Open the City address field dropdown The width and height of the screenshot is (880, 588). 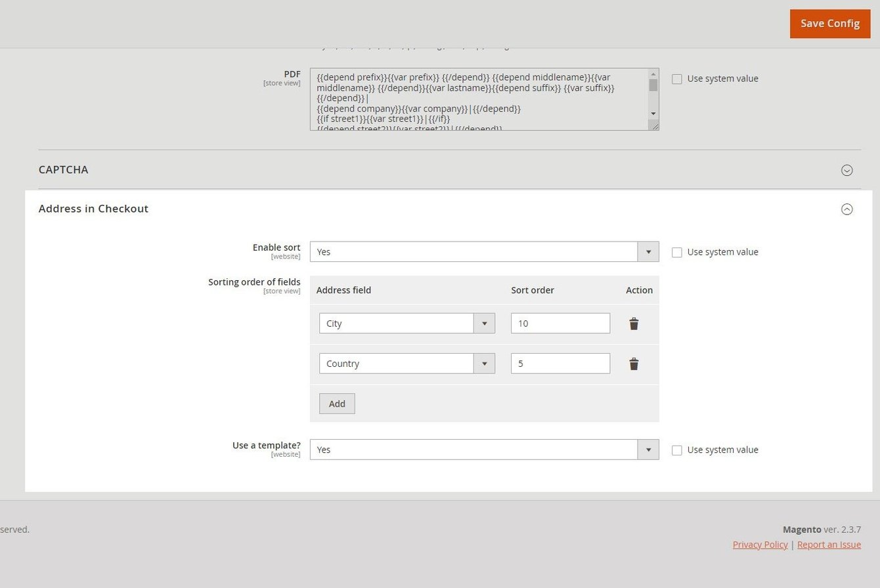pos(407,323)
